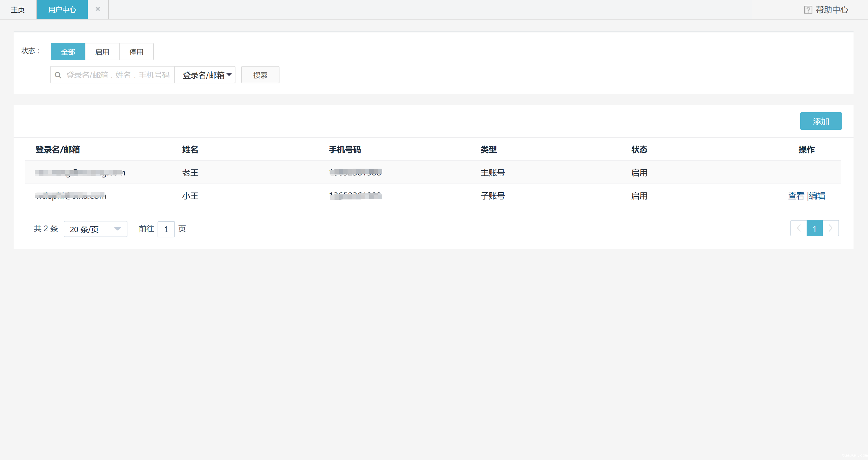Switch status filter to 启用
Viewport: 868px width, 460px height.
[102, 52]
